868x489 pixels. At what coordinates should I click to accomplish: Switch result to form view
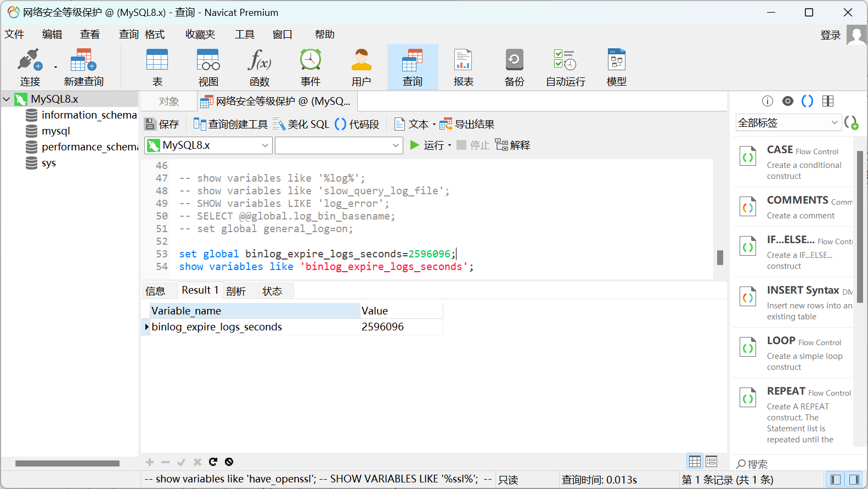click(712, 462)
